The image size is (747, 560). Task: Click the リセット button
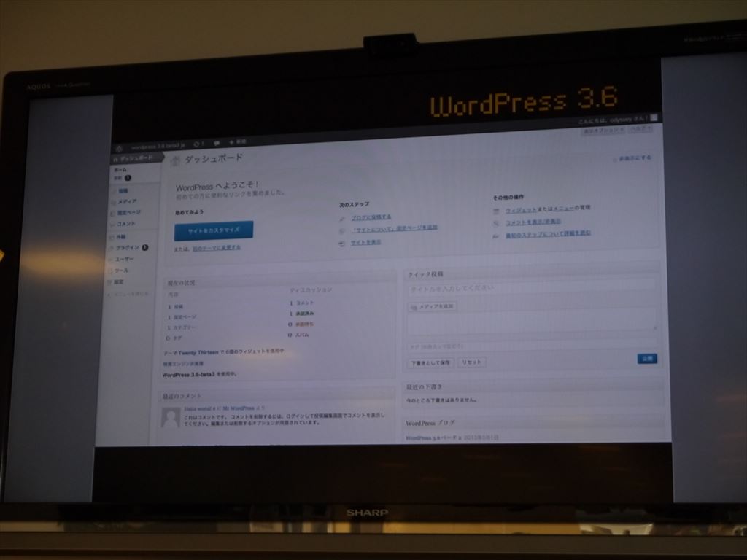click(472, 362)
